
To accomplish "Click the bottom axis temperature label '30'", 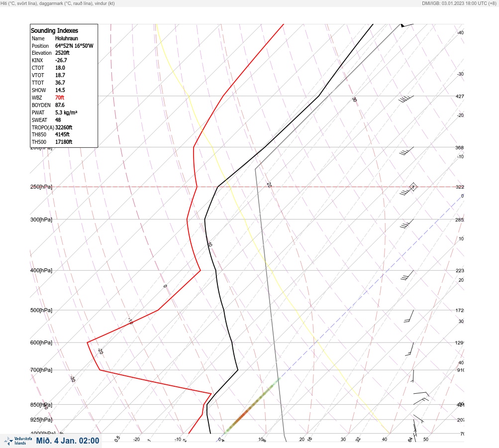I will point(343,440).
